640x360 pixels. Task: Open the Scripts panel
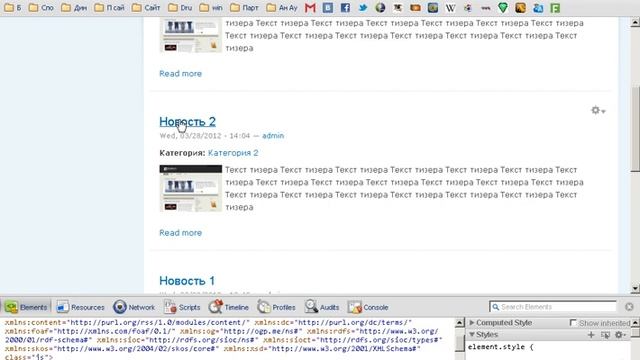(x=182, y=307)
